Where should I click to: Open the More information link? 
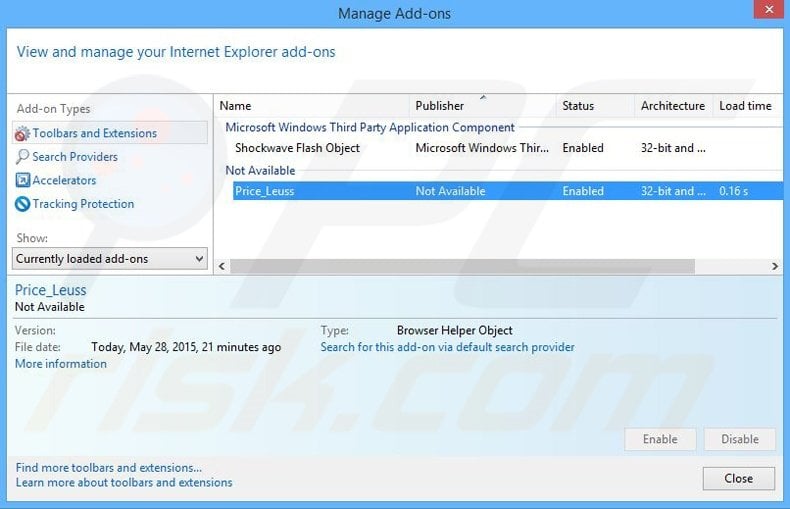61,364
